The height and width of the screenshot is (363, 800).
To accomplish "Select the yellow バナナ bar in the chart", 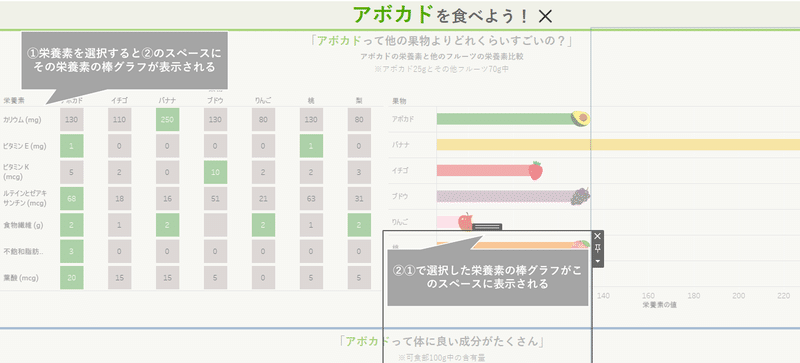I will (x=618, y=145).
